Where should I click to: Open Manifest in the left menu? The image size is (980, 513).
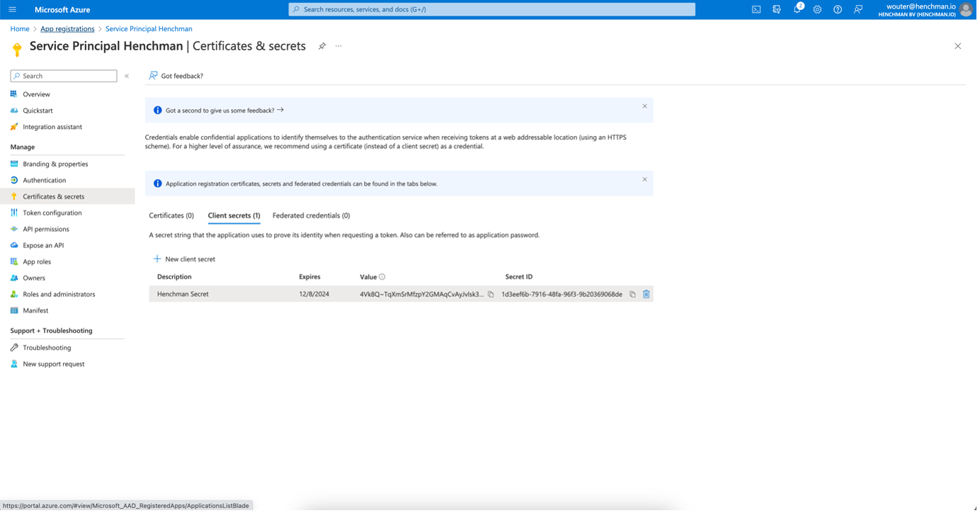[35, 311]
